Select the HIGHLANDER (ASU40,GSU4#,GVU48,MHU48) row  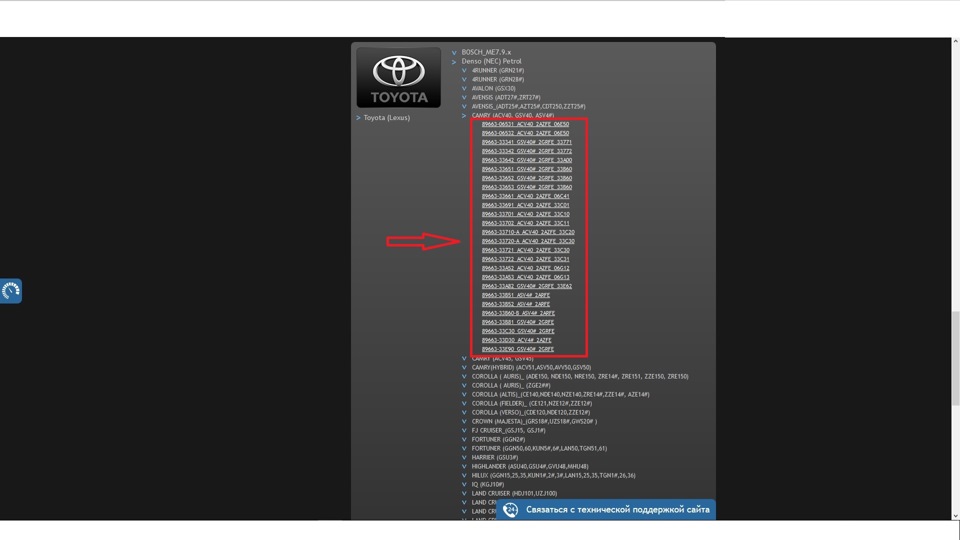[x=530, y=467]
